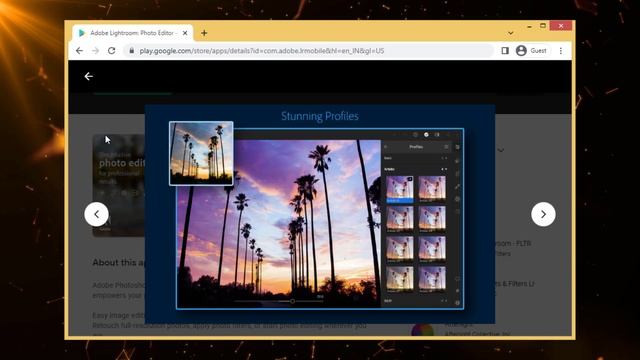Open Chrome's three-dot menu

coord(561,51)
